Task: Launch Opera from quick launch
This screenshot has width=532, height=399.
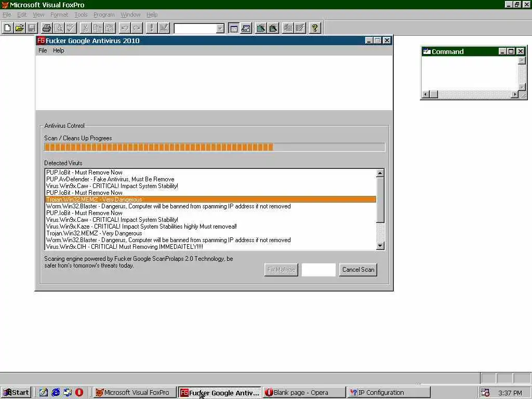Action: click(x=79, y=393)
